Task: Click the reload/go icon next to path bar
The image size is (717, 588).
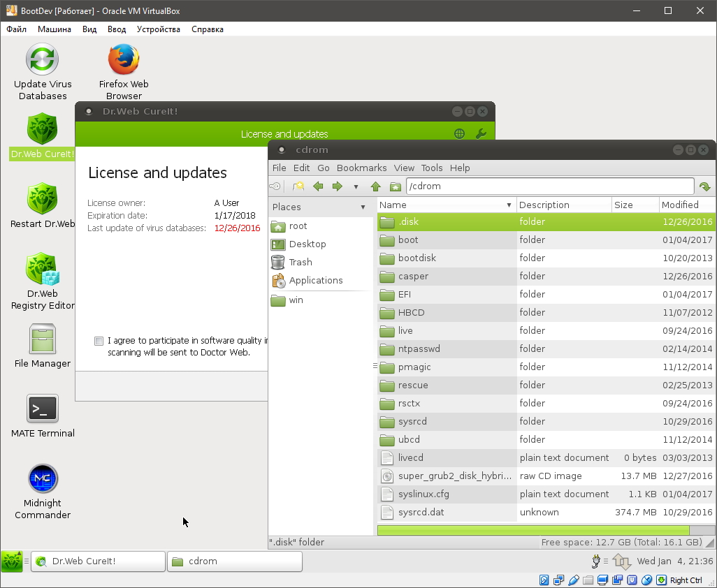Action: pyautogui.click(x=704, y=186)
